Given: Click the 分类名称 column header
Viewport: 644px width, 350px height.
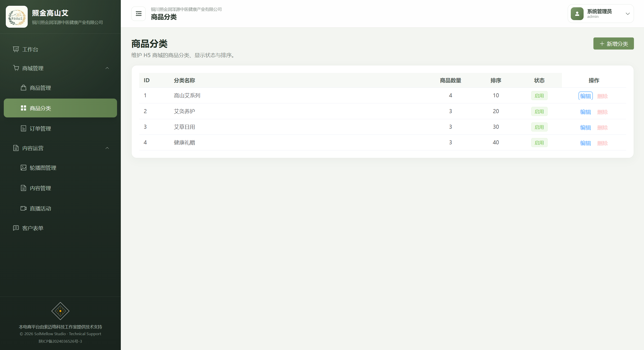Looking at the screenshot, I should click(184, 80).
